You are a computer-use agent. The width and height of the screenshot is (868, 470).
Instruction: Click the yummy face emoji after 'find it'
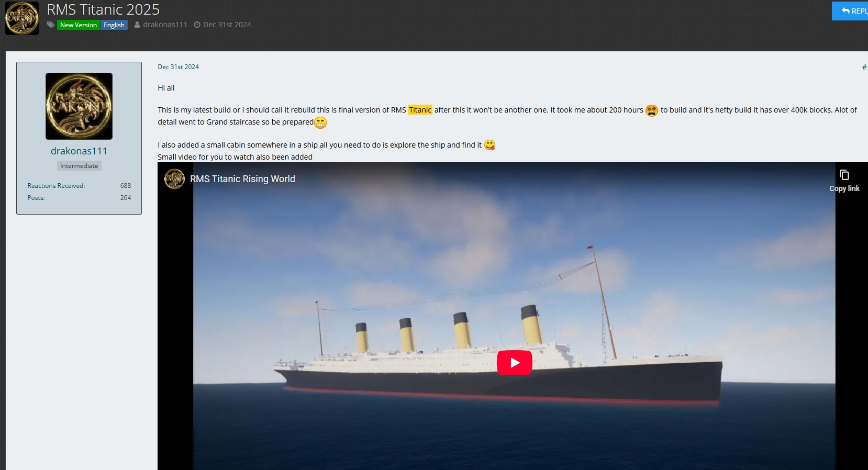click(x=489, y=145)
